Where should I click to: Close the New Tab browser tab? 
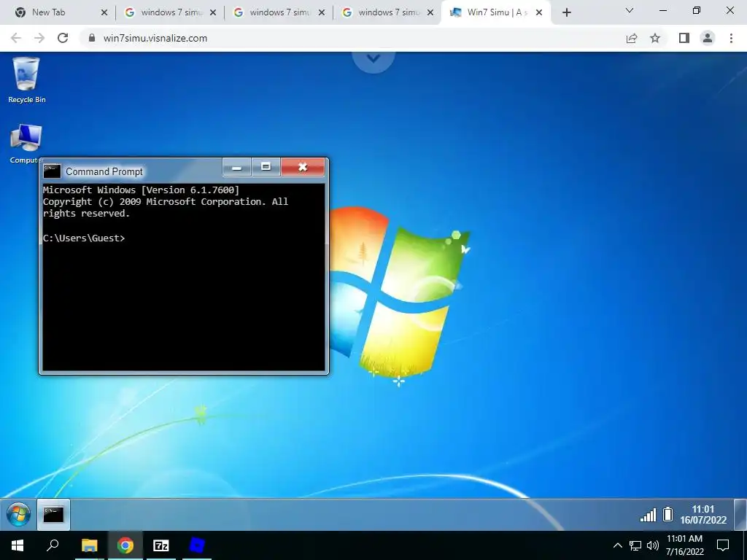104,13
